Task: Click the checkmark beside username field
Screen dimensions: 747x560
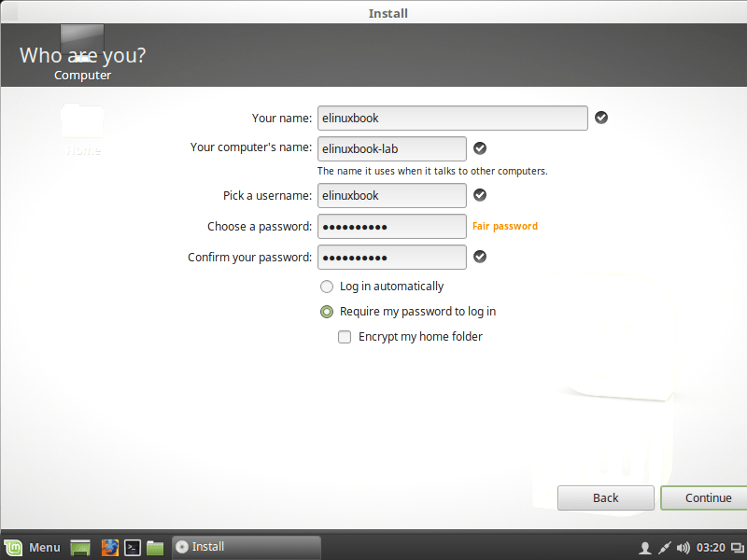Action: pos(480,195)
